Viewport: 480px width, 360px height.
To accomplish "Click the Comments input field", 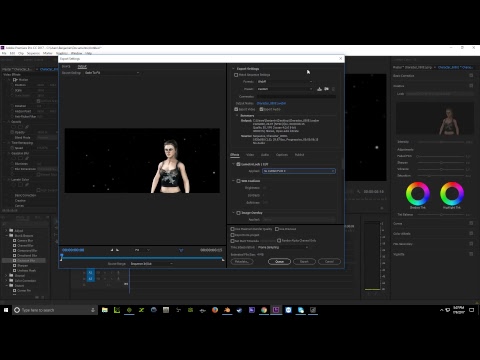I will click(x=296, y=96).
